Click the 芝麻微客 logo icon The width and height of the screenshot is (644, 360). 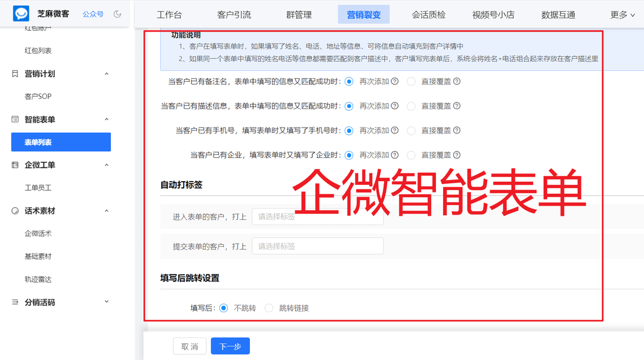point(21,13)
